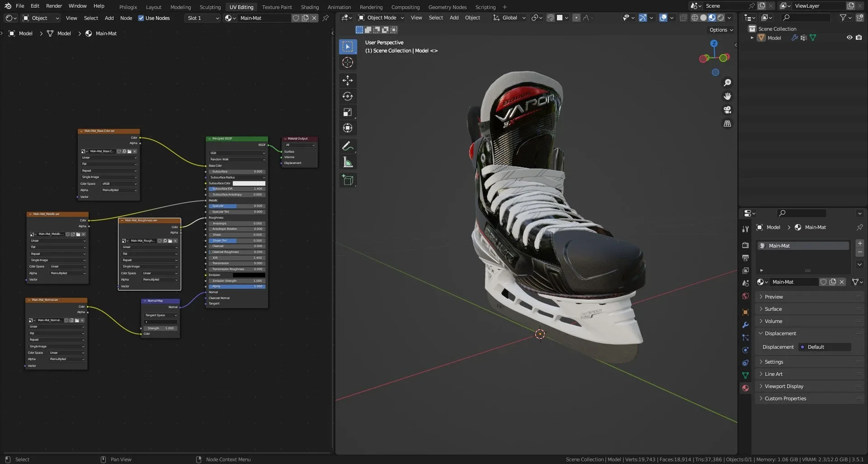Viewport: 868px width, 464px height.
Task: Duplicate Main-Mat material in properties panel
Action: click(x=833, y=282)
